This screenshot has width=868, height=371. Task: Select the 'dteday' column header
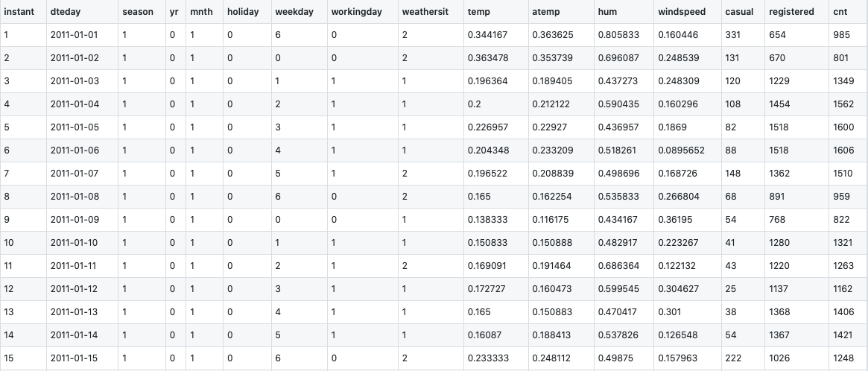tap(66, 13)
